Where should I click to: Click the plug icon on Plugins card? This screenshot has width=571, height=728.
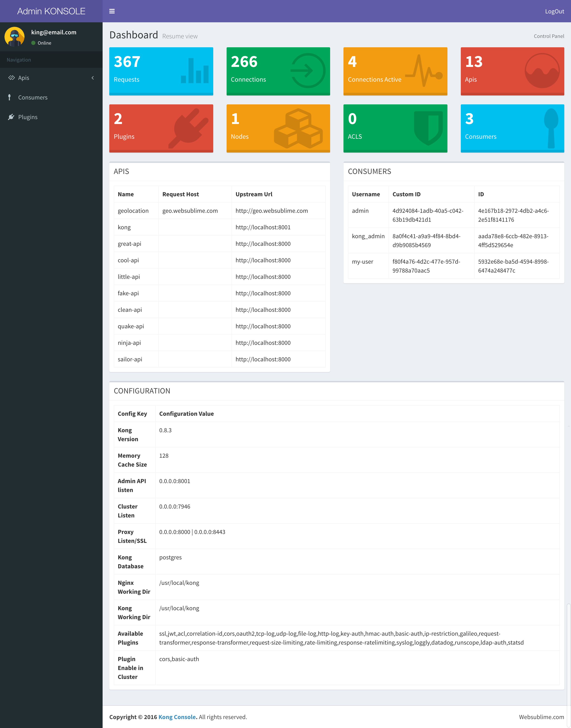coord(188,128)
